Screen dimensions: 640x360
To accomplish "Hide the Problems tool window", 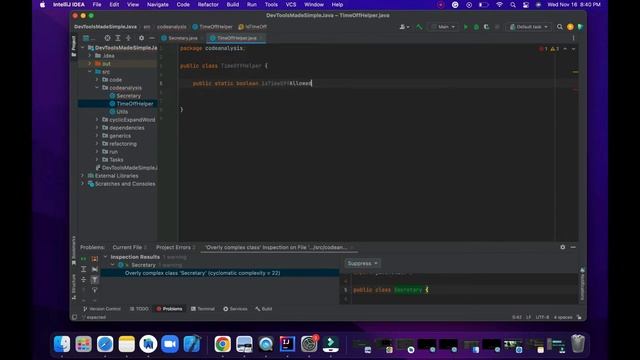I will coord(573,247).
